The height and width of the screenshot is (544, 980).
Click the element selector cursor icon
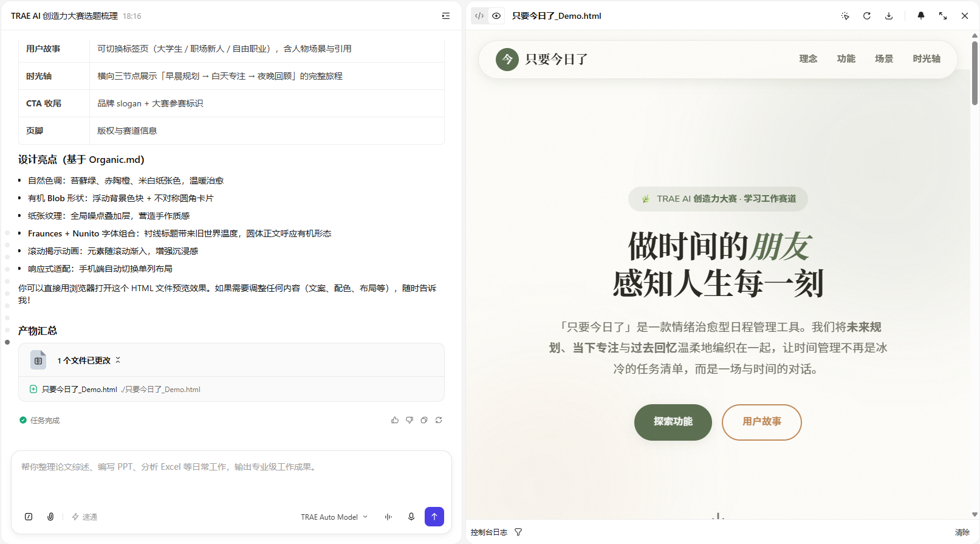(845, 16)
